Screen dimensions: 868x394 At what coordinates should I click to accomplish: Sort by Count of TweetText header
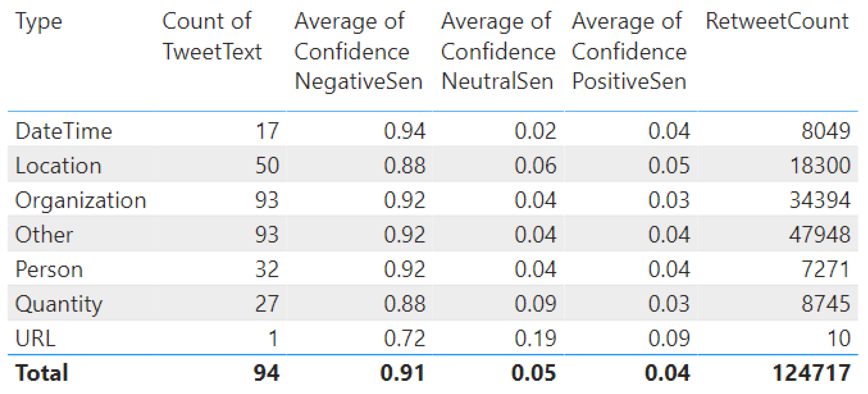pos(212,36)
